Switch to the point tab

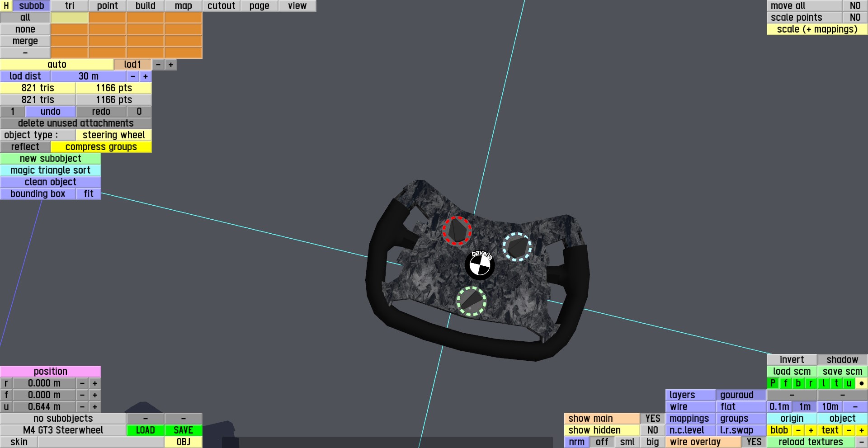click(x=108, y=6)
